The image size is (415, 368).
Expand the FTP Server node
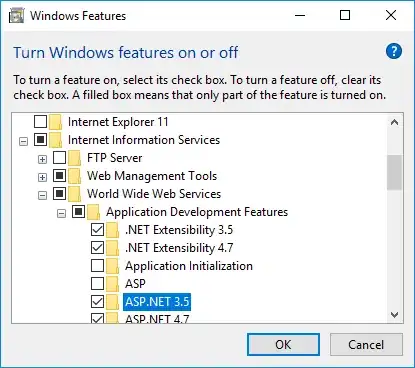click(42, 159)
